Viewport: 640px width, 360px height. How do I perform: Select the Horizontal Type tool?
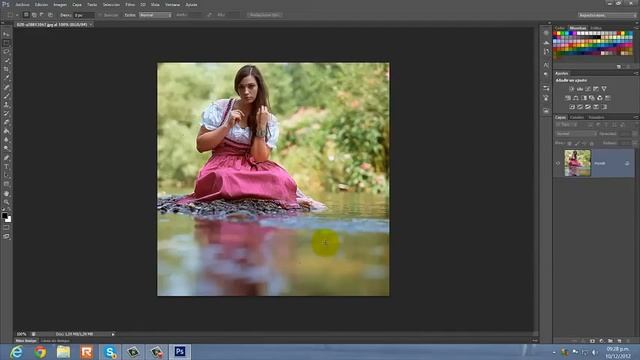(x=6, y=167)
